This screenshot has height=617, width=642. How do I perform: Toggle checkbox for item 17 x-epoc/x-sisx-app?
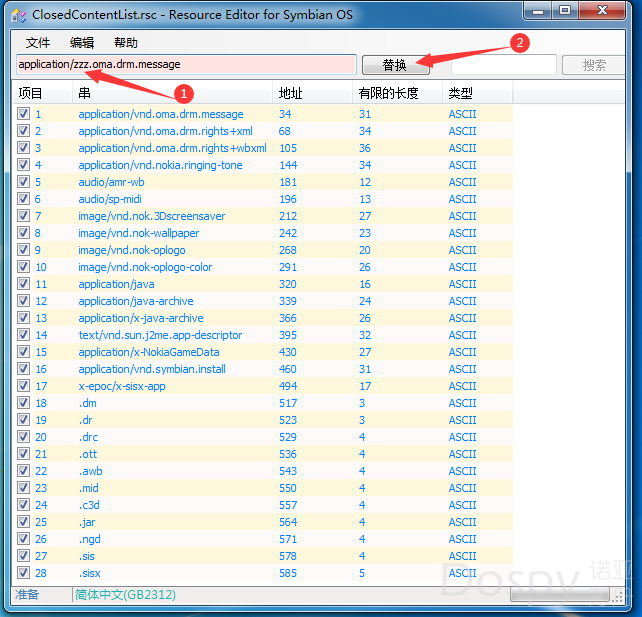[x=23, y=386]
